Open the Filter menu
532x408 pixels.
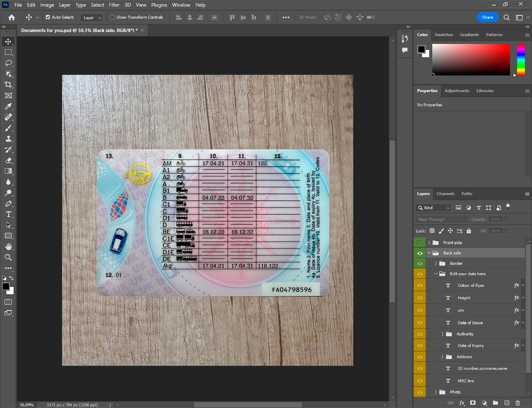click(114, 5)
